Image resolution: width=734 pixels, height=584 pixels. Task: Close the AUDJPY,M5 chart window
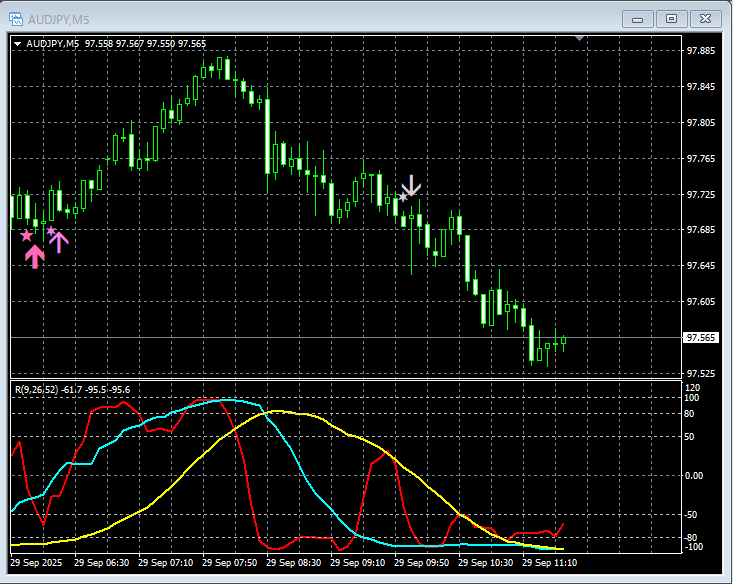pos(705,18)
